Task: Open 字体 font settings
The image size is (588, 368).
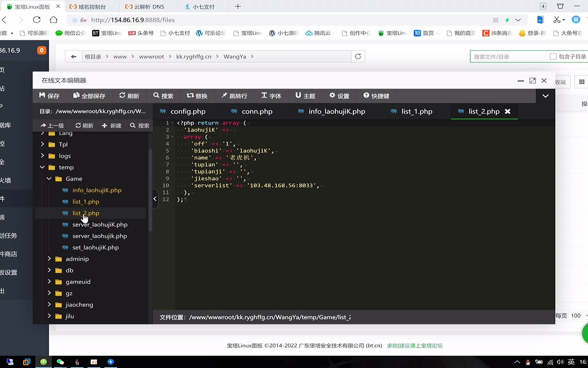Action: tap(271, 96)
